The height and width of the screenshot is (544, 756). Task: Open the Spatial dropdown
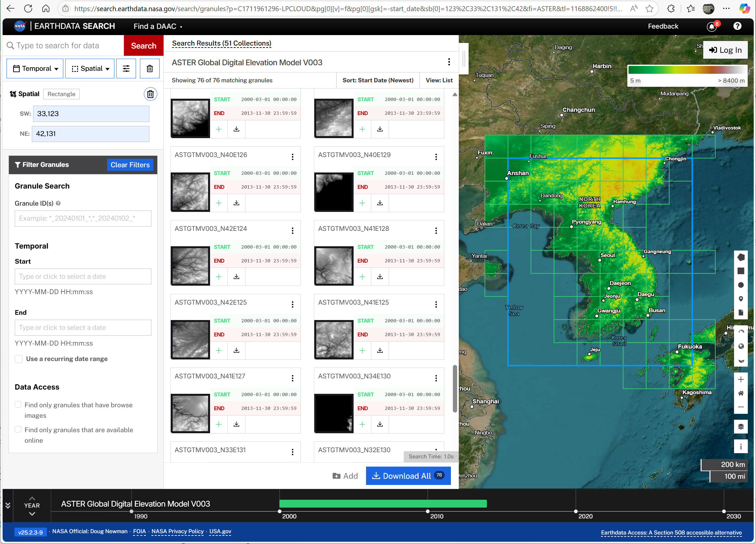click(x=90, y=69)
